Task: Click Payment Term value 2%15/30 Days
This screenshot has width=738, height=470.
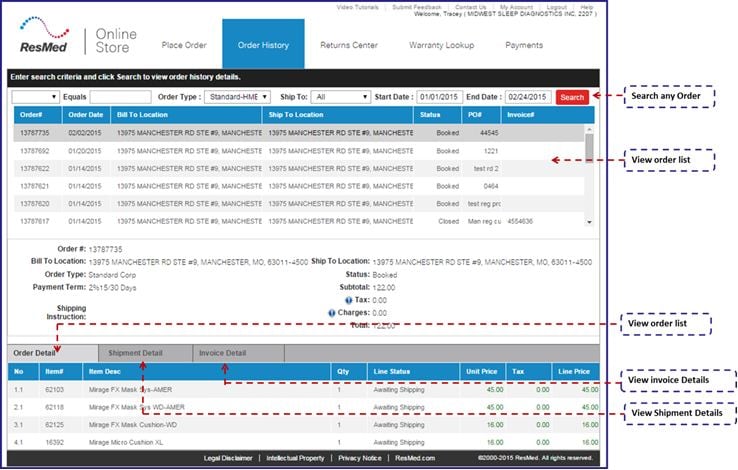Action: click(x=112, y=287)
